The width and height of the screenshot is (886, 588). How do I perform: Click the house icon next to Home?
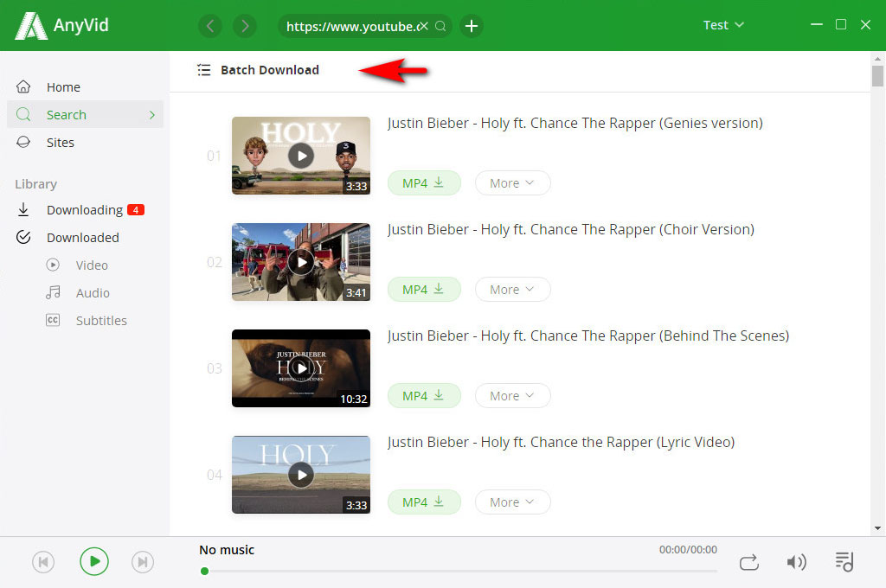[x=23, y=86]
